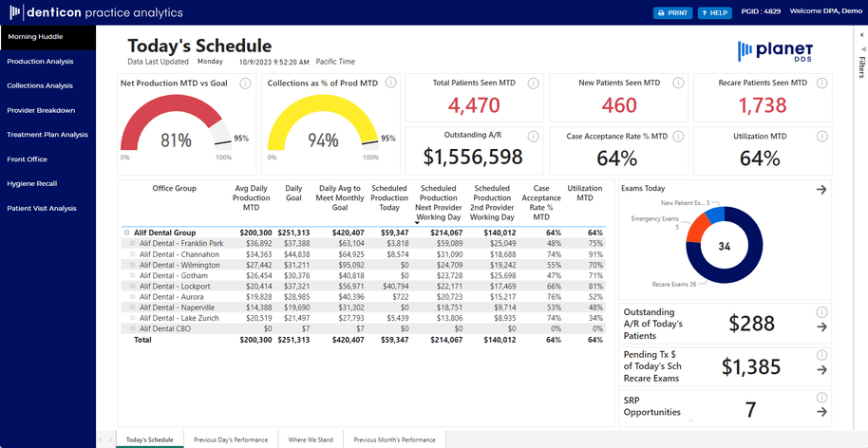The image size is (868, 448).
Task: Click the PRINT button
Action: pyautogui.click(x=672, y=12)
